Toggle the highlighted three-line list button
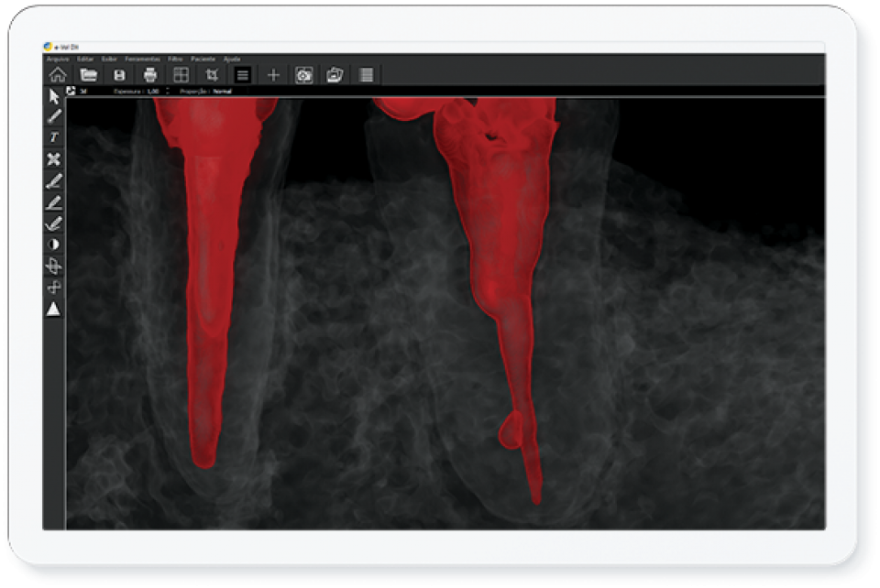 point(243,75)
